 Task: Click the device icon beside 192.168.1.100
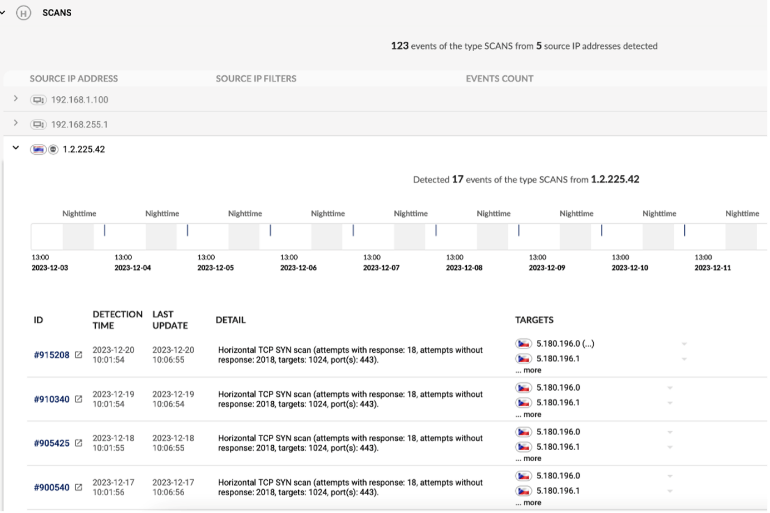tap(38, 100)
